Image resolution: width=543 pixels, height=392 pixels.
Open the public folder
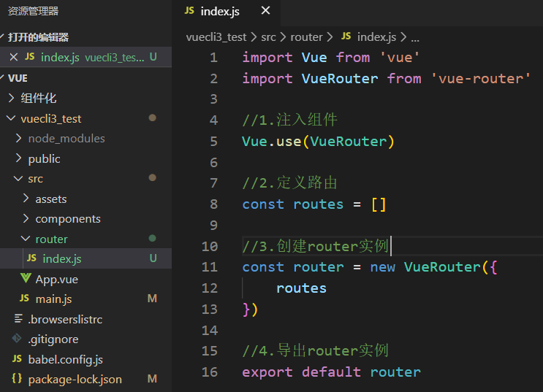pyautogui.click(x=44, y=158)
